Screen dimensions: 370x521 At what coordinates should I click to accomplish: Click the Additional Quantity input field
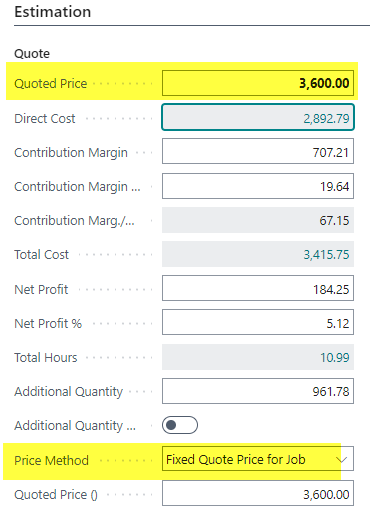coord(258,391)
